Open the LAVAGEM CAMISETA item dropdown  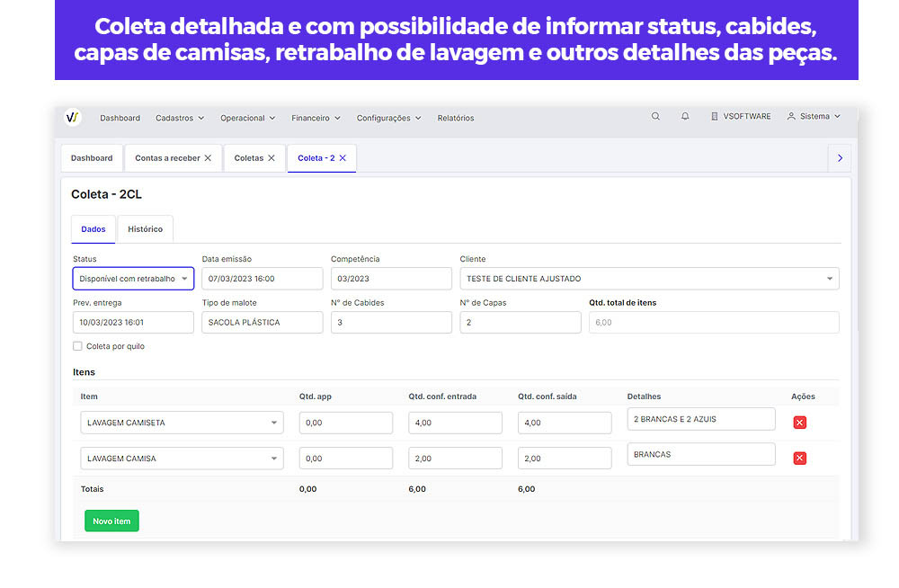(274, 422)
